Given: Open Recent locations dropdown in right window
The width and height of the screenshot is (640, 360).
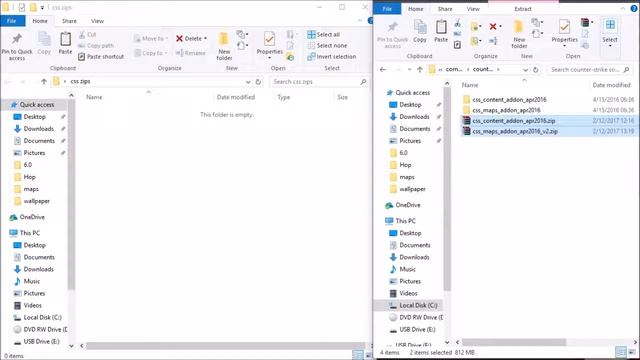Looking at the screenshot, I should point(409,70).
